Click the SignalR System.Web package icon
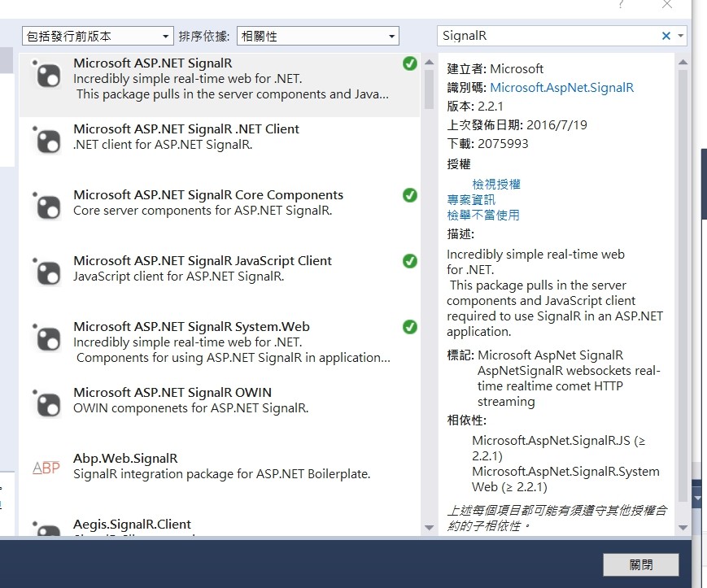This screenshot has width=707, height=588. click(47, 338)
